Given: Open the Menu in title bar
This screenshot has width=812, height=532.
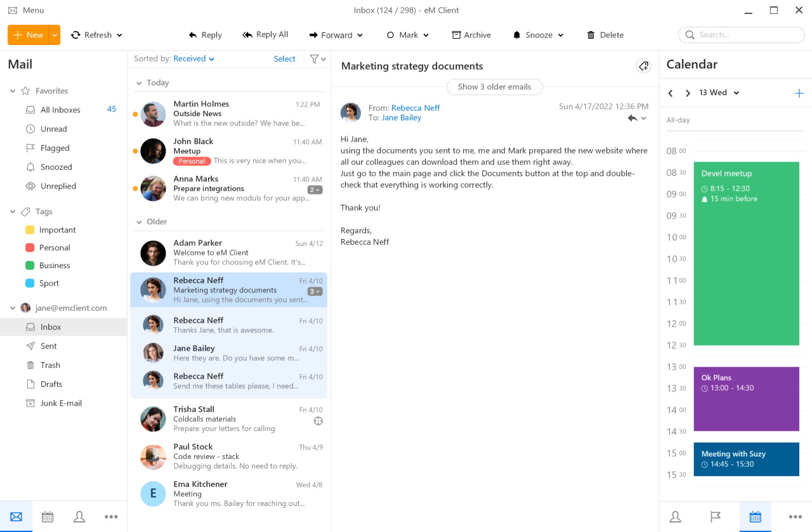Looking at the screenshot, I should tap(26, 10).
